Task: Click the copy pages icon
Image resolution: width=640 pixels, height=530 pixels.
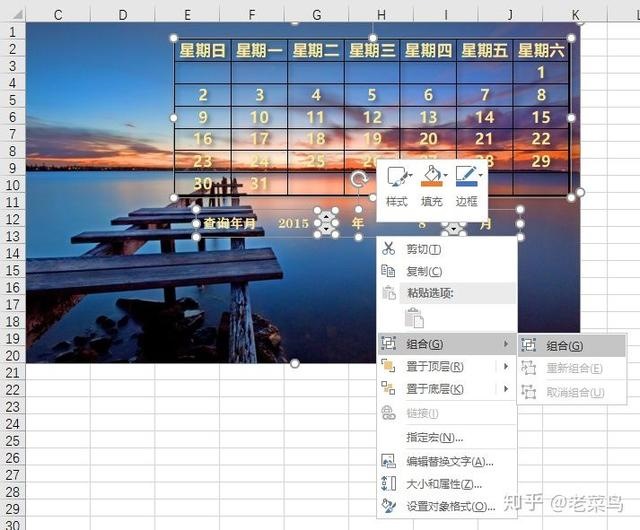Action: click(x=388, y=271)
